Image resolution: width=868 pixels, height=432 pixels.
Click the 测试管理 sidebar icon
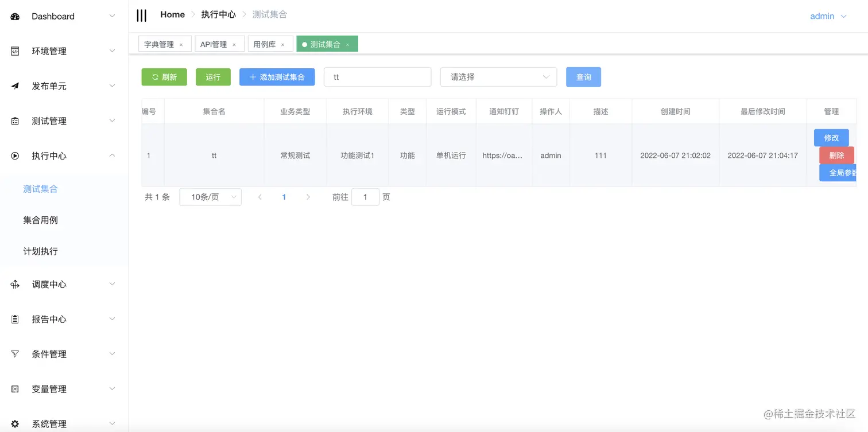point(15,121)
